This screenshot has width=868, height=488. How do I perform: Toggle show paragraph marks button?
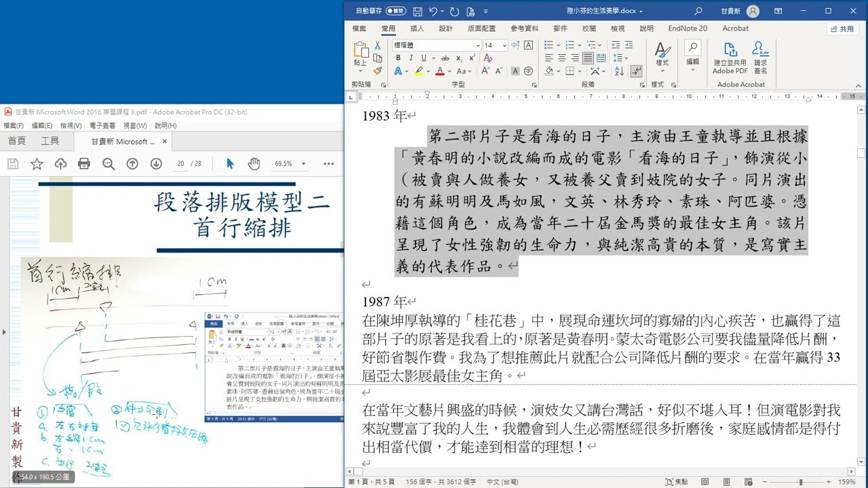637,71
